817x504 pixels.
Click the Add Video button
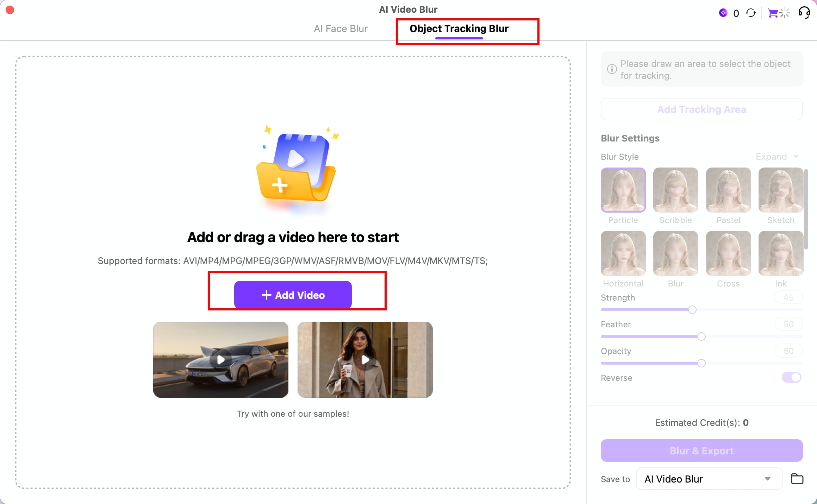(293, 295)
